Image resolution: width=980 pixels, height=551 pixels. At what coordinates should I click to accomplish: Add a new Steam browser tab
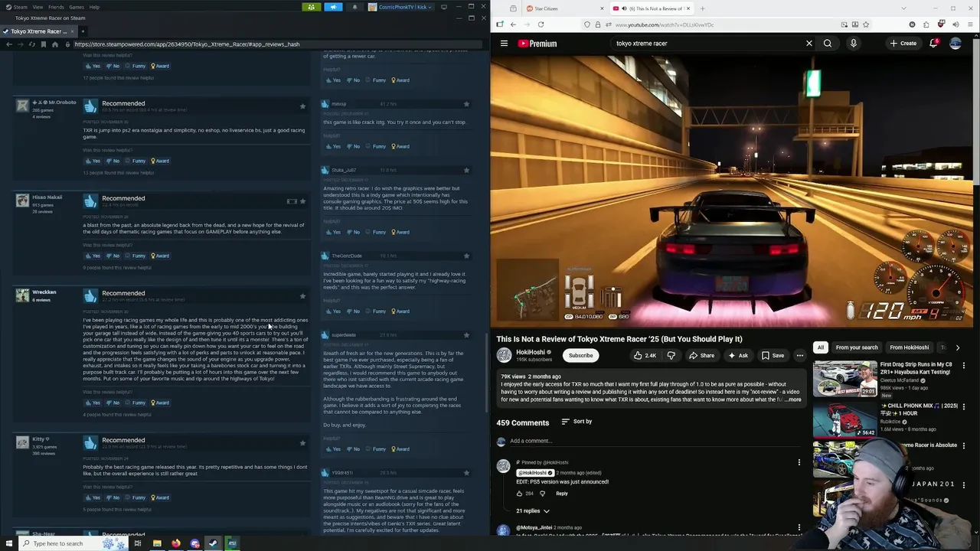[x=83, y=31]
